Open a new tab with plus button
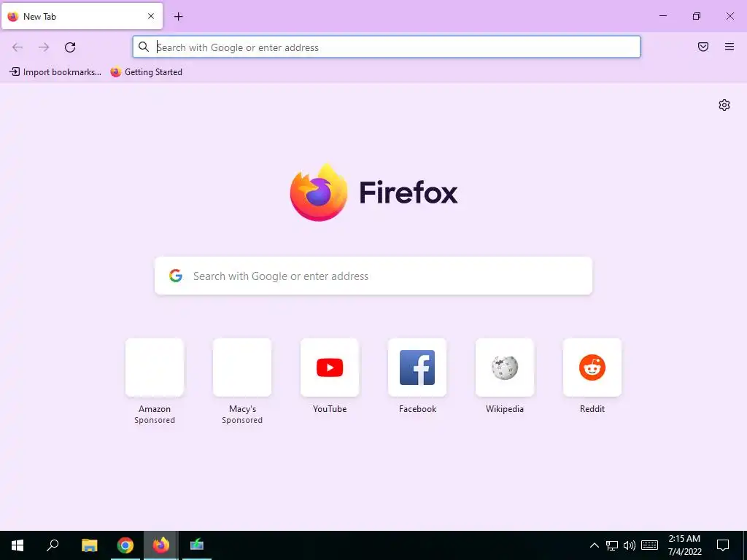The image size is (747, 560). 178,17
